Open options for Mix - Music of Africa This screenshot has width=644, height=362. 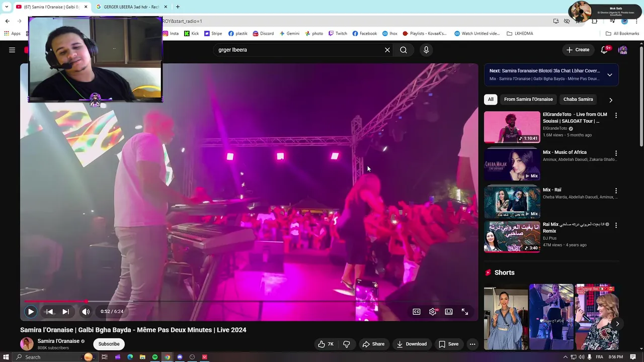point(616,153)
